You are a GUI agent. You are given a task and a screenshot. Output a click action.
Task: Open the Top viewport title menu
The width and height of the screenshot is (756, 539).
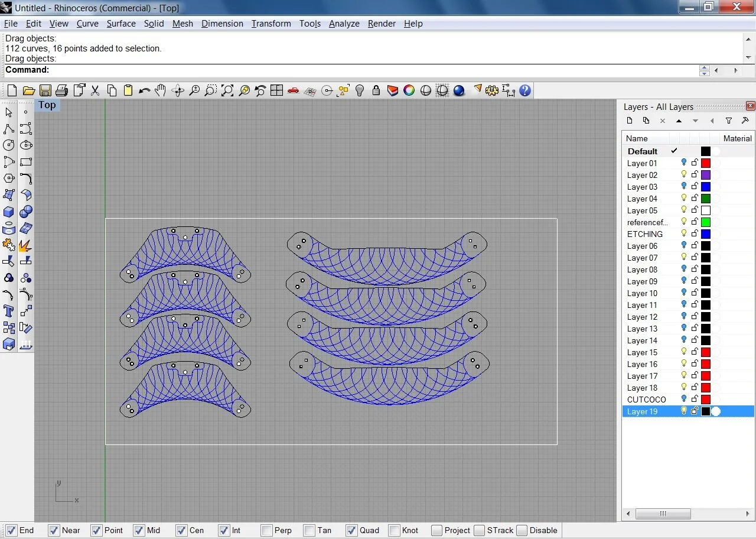pyautogui.click(x=47, y=105)
